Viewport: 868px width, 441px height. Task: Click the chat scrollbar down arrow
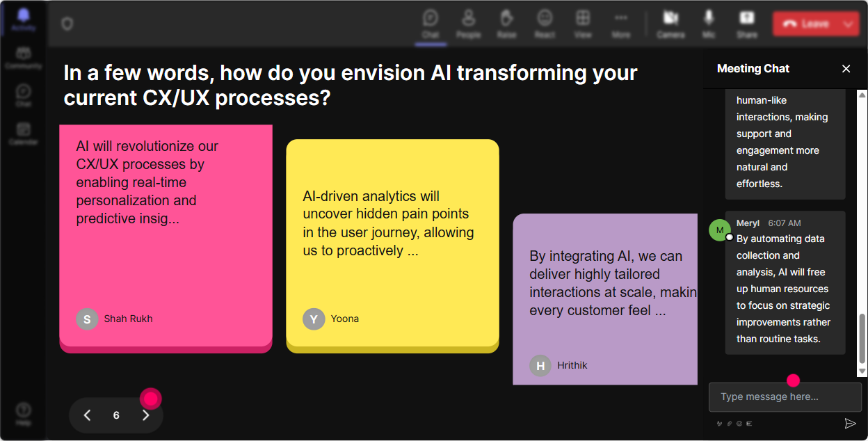coord(862,371)
